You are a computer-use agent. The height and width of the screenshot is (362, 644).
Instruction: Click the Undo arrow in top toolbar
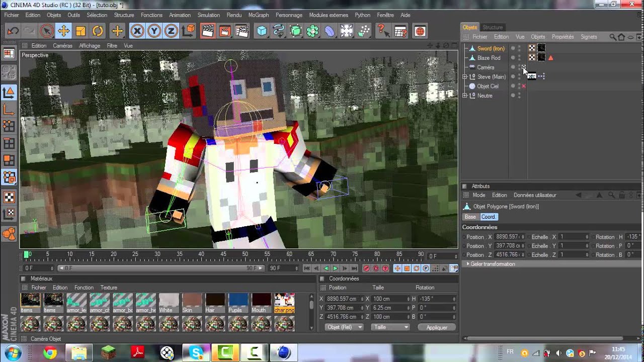click(x=13, y=31)
